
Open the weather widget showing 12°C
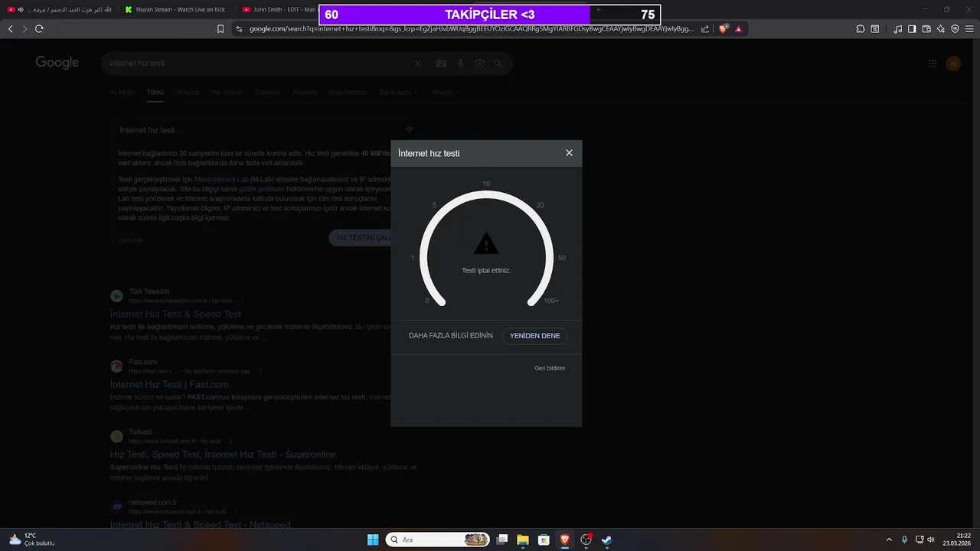coord(31,540)
